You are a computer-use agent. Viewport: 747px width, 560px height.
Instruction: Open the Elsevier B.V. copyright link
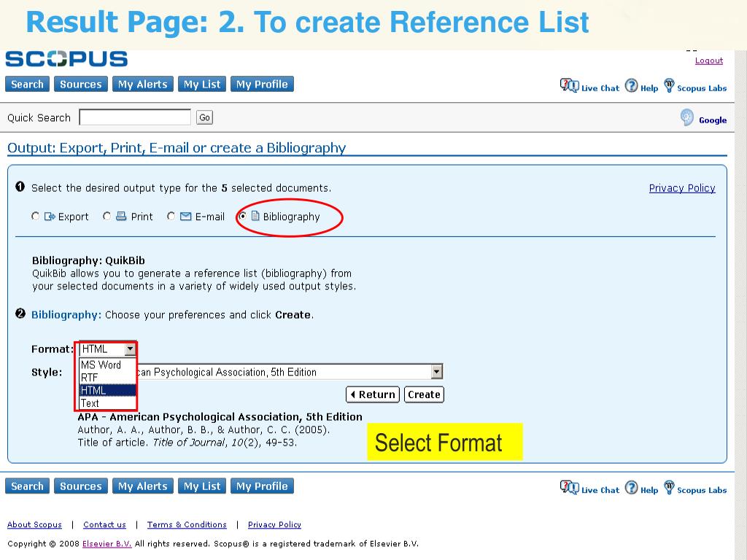click(107, 544)
